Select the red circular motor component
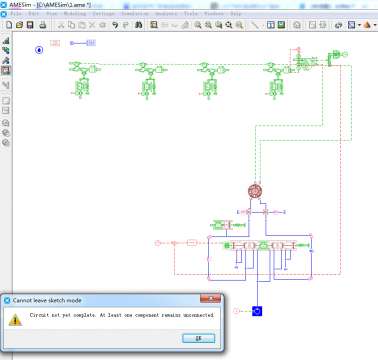Image resolution: width=378 pixels, height=360 pixels. (x=255, y=191)
